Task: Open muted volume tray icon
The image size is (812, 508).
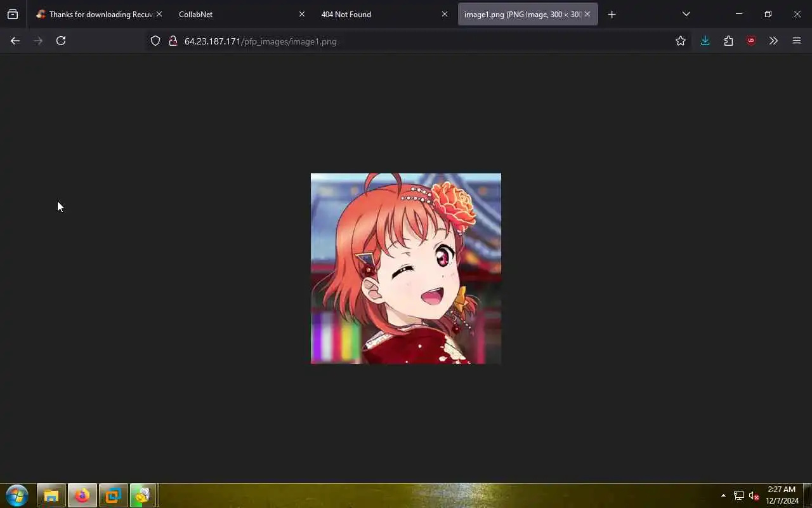Action: 754,495
